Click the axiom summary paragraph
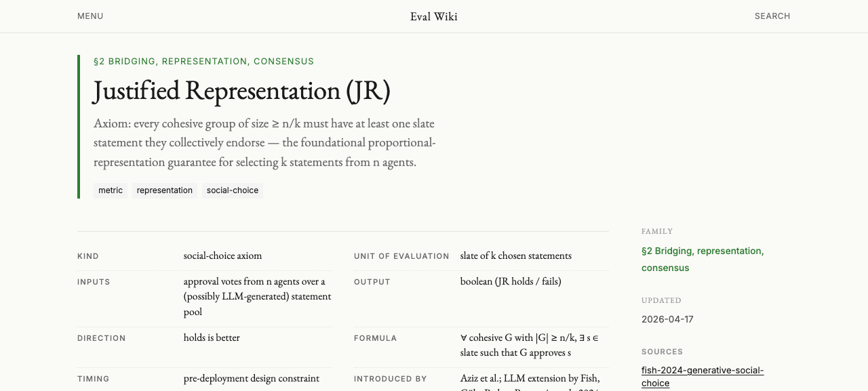 (264, 143)
